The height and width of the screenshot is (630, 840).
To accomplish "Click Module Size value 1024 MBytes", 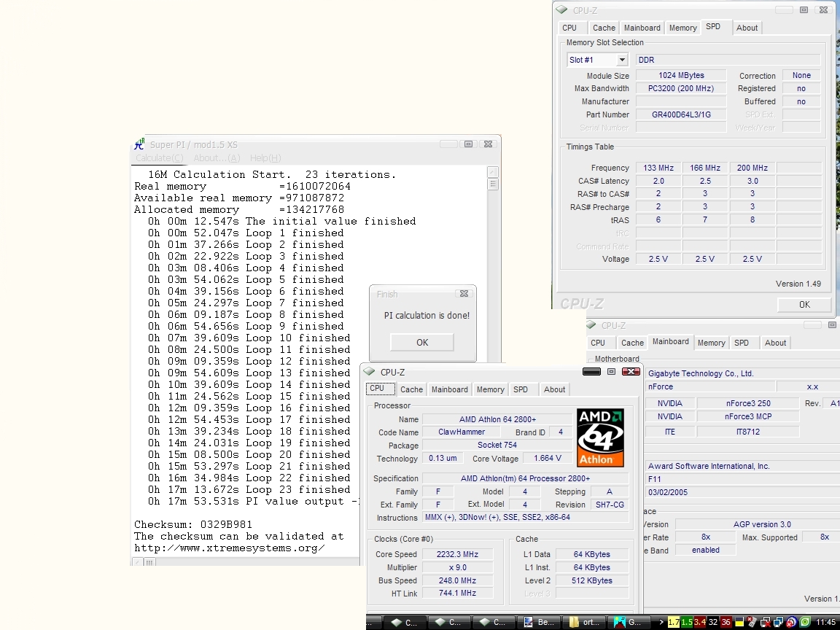I will (681, 76).
